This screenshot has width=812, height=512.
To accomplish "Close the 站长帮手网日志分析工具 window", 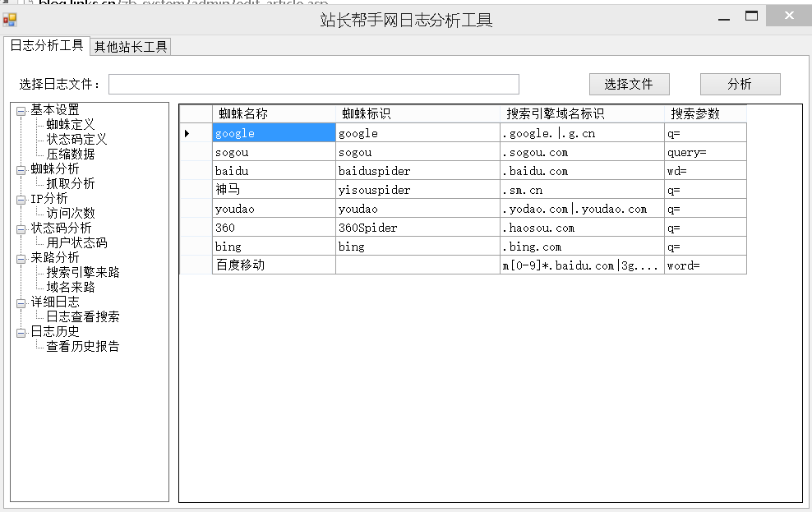I will pos(789,16).
